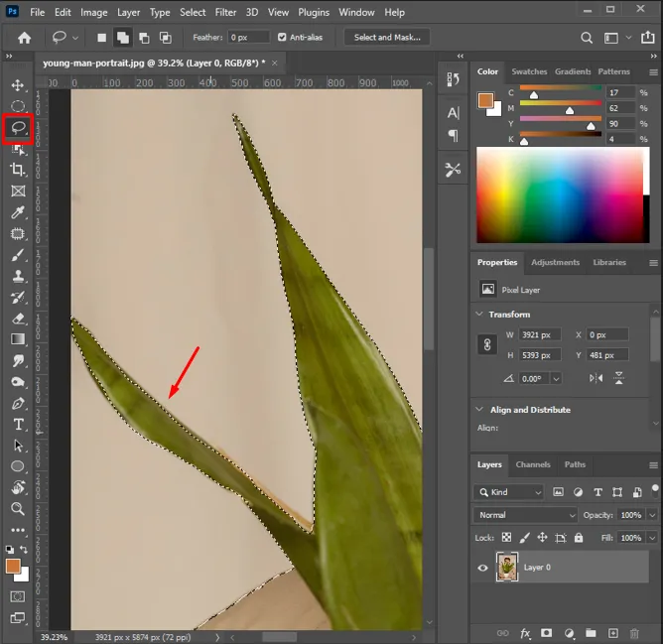Create a new layer with the plus icon
The height and width of the screenshot is (644, 663).
click(612, 633)
